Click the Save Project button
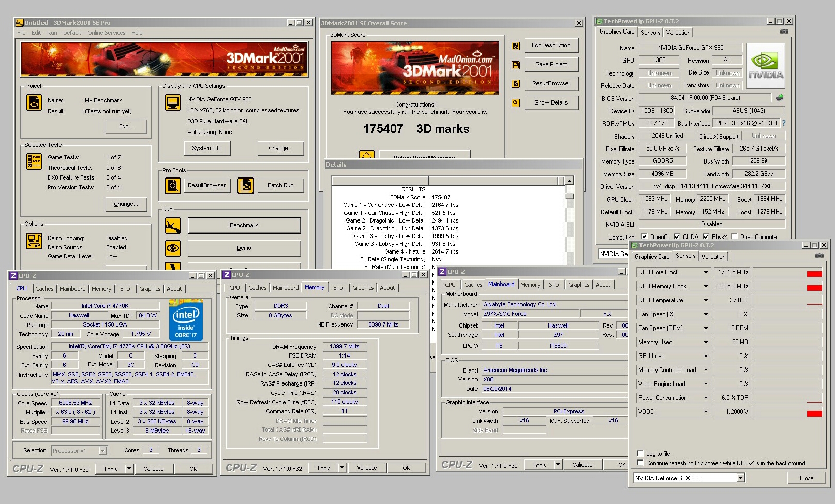835x504 pixels. click(551, 65)
